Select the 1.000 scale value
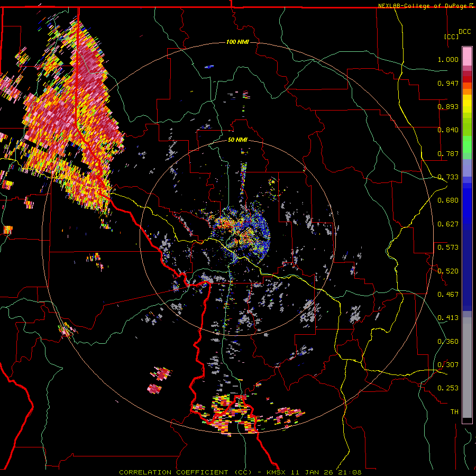The width and height of the screenshot is (476, 476). 448,59
